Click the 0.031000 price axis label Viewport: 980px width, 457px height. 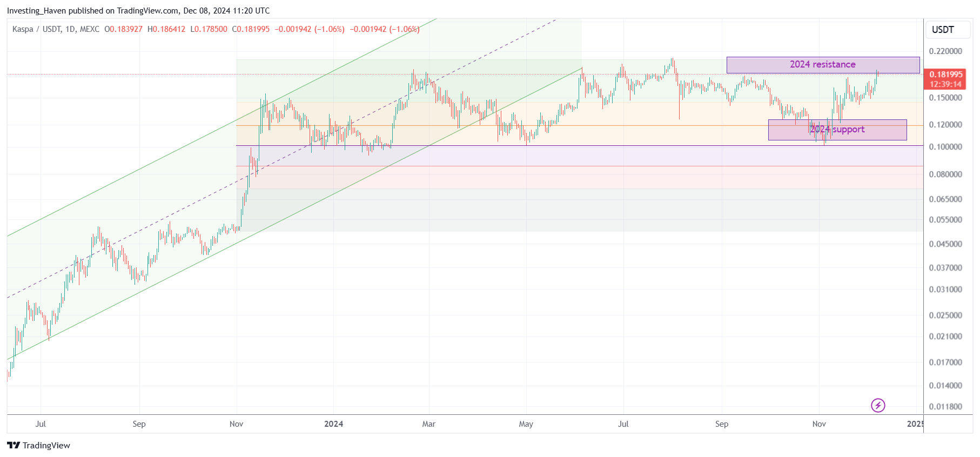[945, 290]
